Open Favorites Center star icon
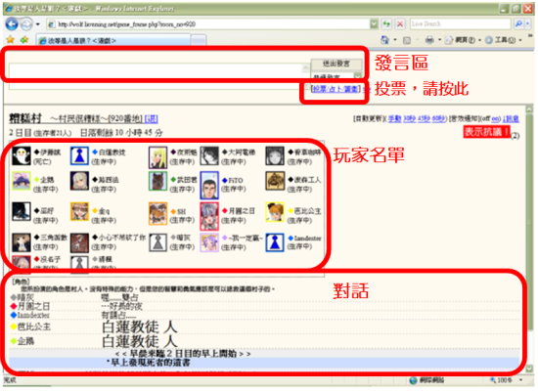The height and width of the screenshot is (392, 538). 11,40
